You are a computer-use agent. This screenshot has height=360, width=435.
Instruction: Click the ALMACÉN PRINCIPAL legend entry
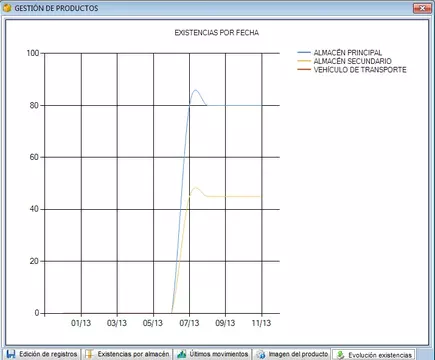(348, 53)
